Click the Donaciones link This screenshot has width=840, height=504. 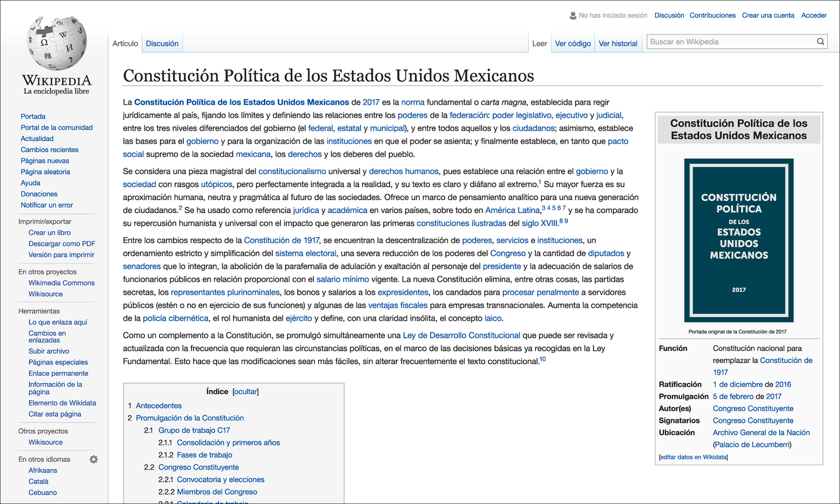(x=39, y=194)
